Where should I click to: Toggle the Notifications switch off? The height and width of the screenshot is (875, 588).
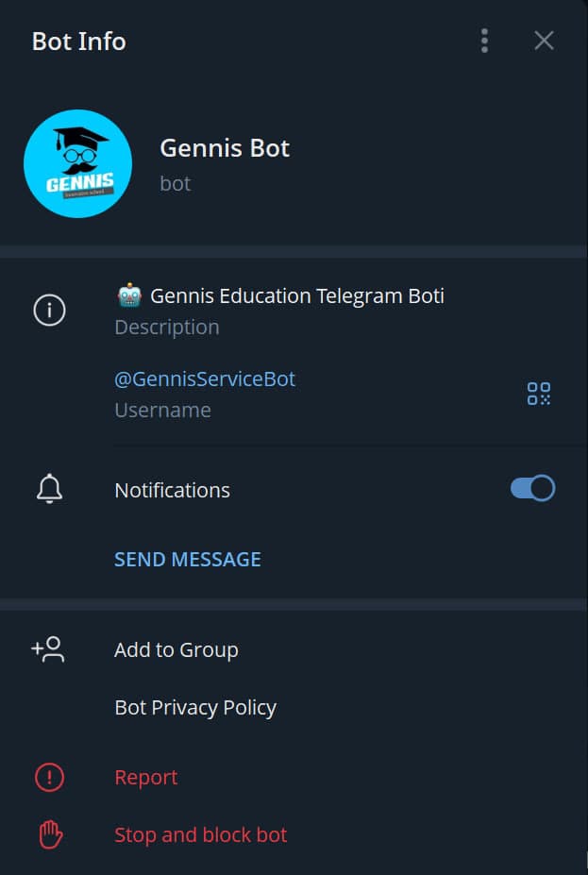[532, 488]
